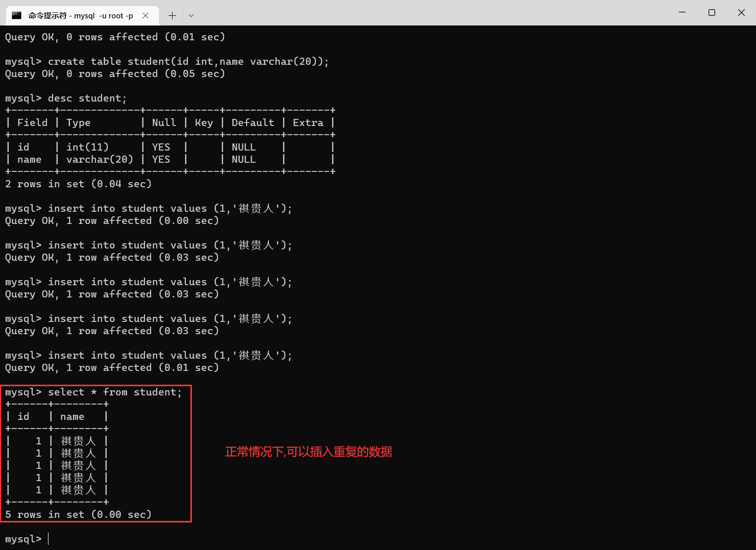Close the terminal window
Viewport: 756px width, 550px height.
pos(741,12)
